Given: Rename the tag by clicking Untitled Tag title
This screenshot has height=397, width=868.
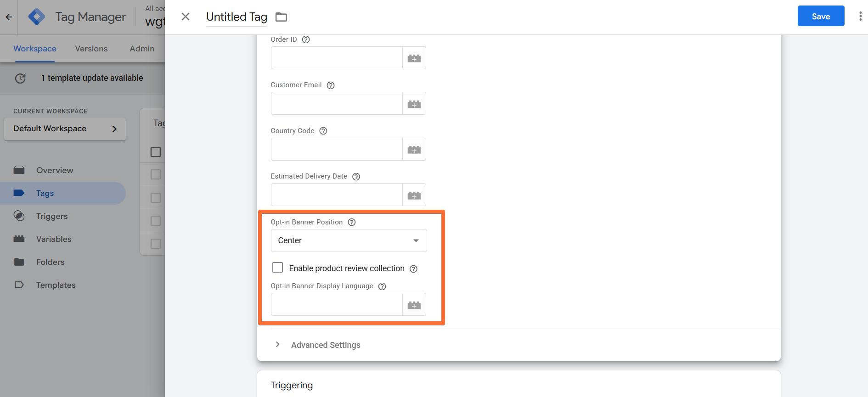Looking at the screenshot, I should click(237, 17).
